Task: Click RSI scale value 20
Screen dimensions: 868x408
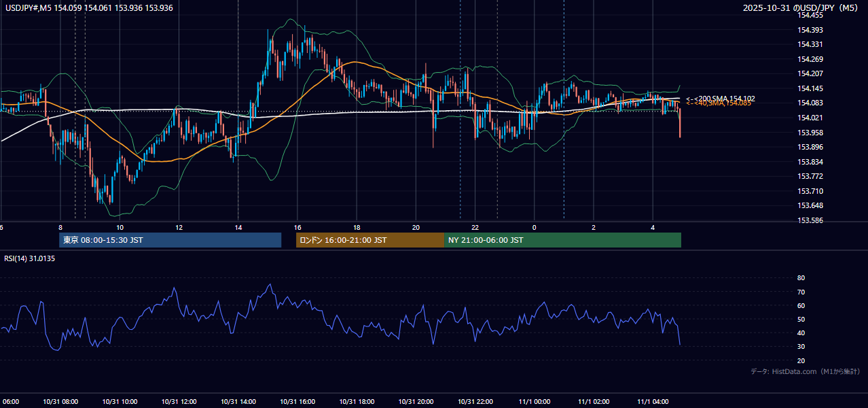Action: 801,360
